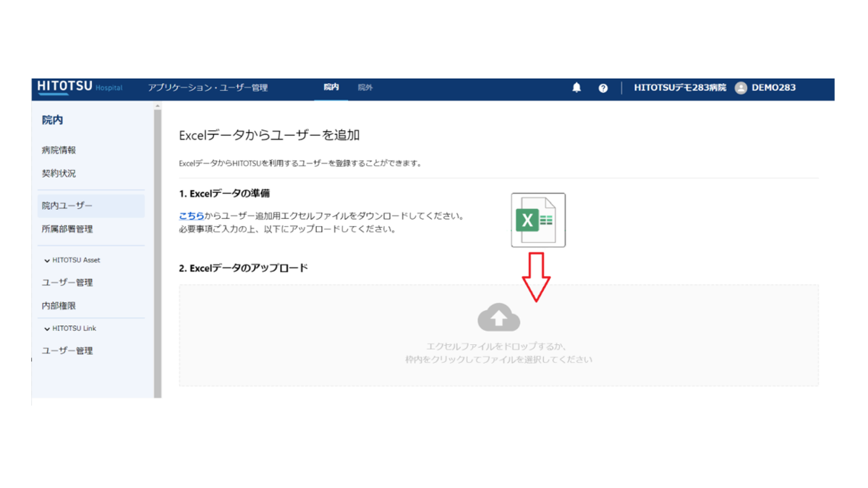Click the Excel file drop zone text
This screenshot has width=868, height=488.
[x=498, y=353]
